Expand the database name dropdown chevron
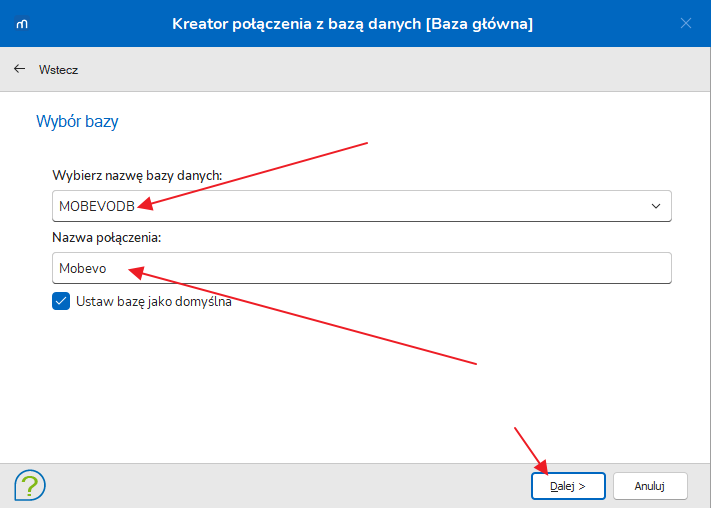 (656, 206)
